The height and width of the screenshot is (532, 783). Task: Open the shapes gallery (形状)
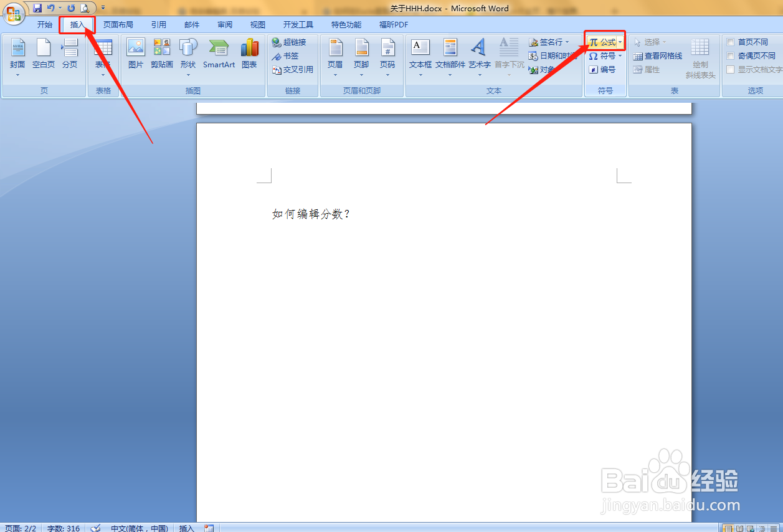[x=188, y=57]
